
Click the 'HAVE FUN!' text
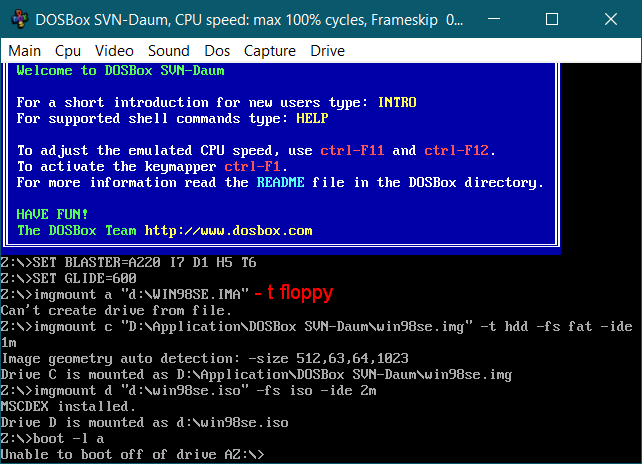click(x=52, y=214)
